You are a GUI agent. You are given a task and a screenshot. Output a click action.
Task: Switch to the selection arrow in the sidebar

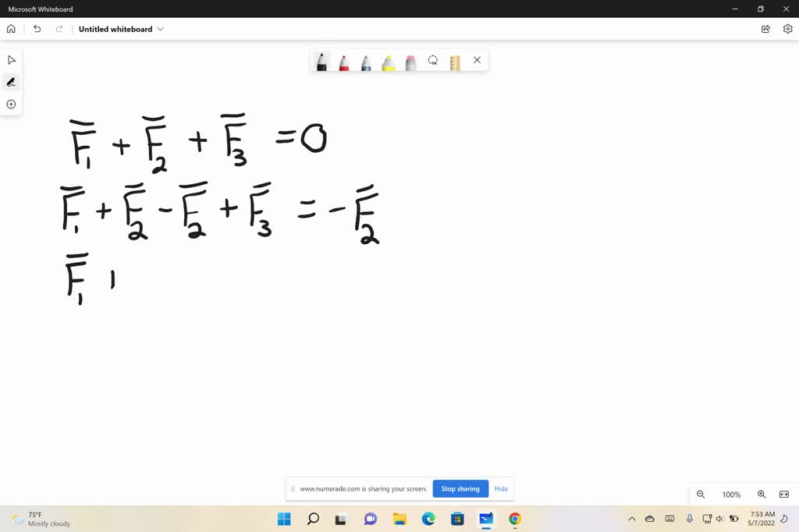(x=11, y=59)
